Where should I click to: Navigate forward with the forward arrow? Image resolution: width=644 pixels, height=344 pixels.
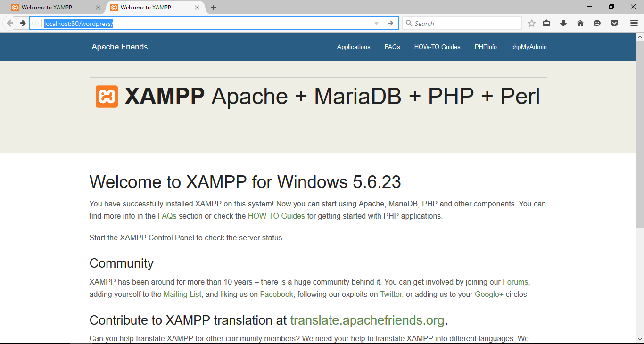pyautogui.click(x=22, y=23)
